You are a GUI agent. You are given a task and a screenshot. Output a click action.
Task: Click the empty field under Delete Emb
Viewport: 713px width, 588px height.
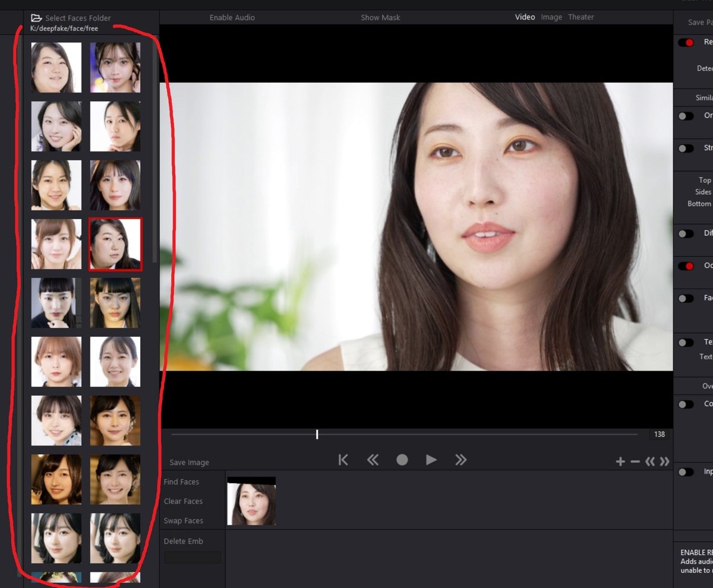coord(193,557)
